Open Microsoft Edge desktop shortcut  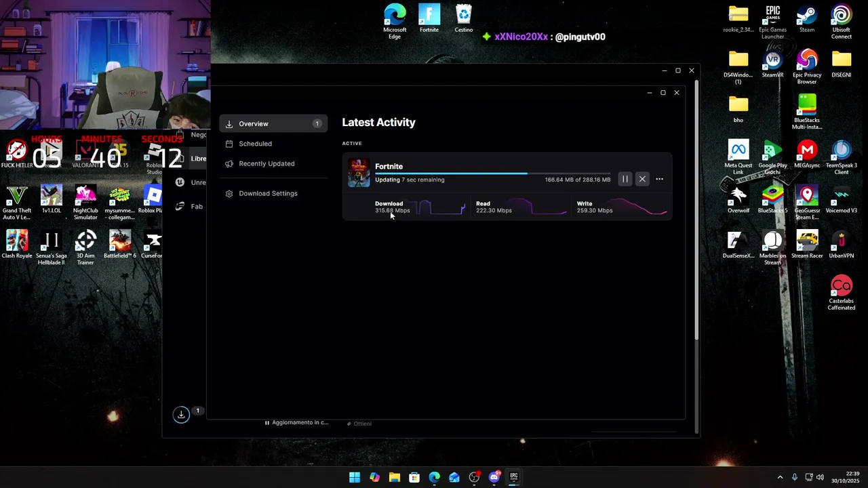click(395, 22)
